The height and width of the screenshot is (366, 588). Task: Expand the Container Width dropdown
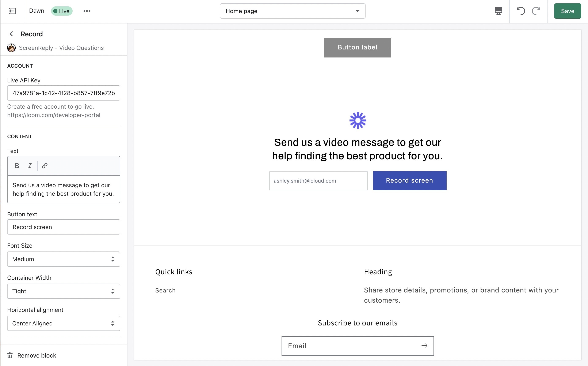[x=64, y=291]
